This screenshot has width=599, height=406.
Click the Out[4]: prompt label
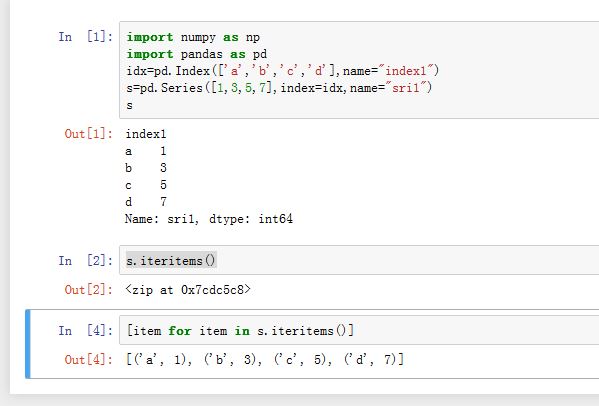89,359
